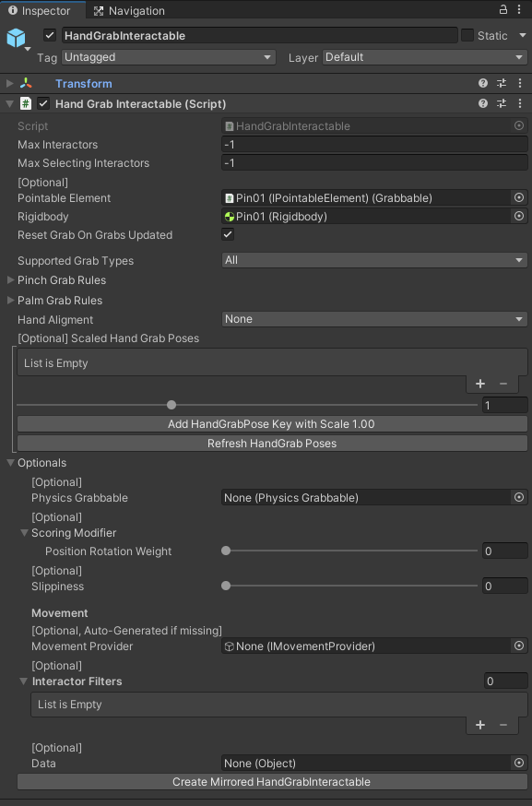Collapse the Interactor Filters foldout
Viewport: 532px width, 806px height.
(24, 682)
